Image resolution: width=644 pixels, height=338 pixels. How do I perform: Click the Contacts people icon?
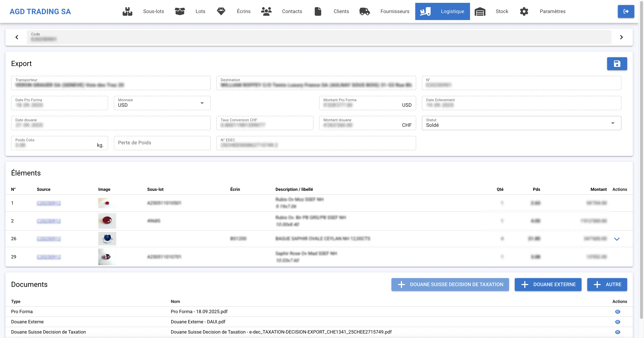(x=266, y=11)
